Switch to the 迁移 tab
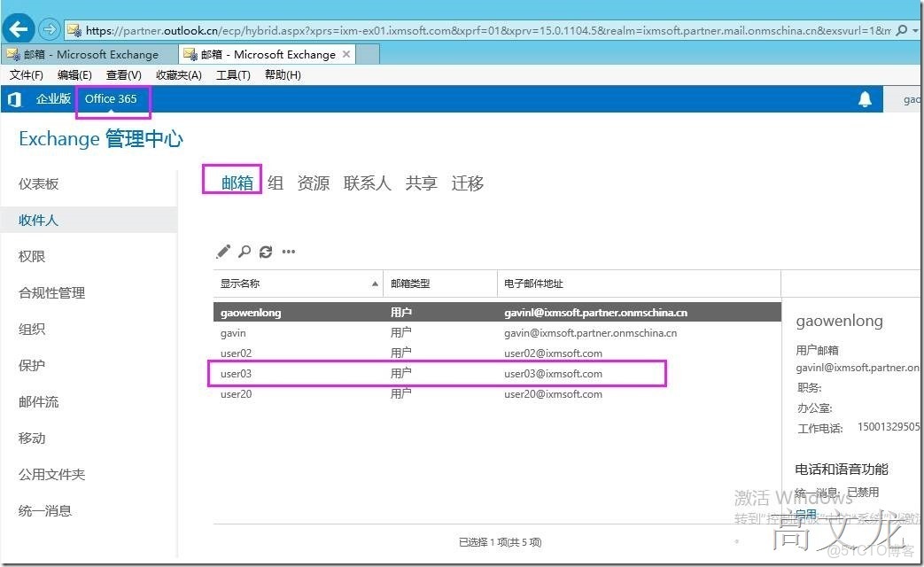Viewport: 924px width, 567px height. point(466,183)
